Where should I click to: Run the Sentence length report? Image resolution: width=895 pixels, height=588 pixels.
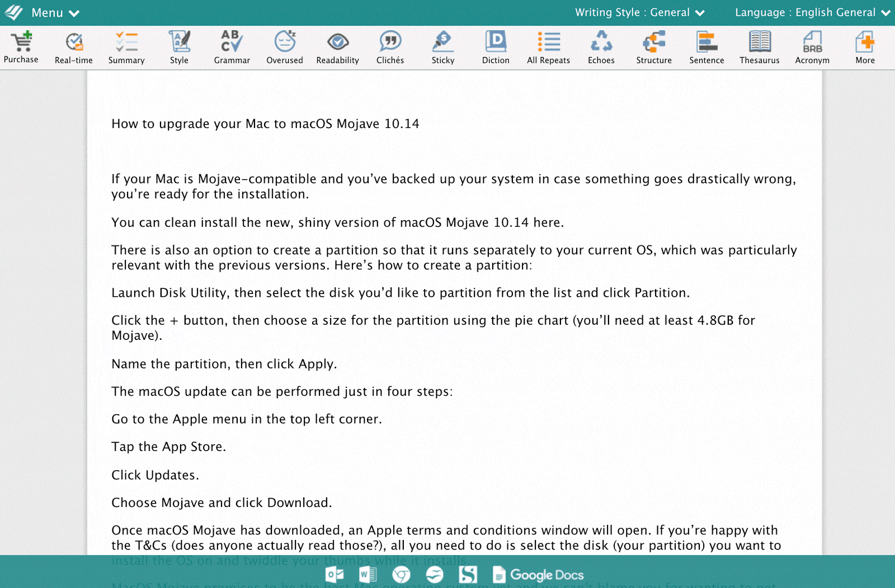[706, 48]
